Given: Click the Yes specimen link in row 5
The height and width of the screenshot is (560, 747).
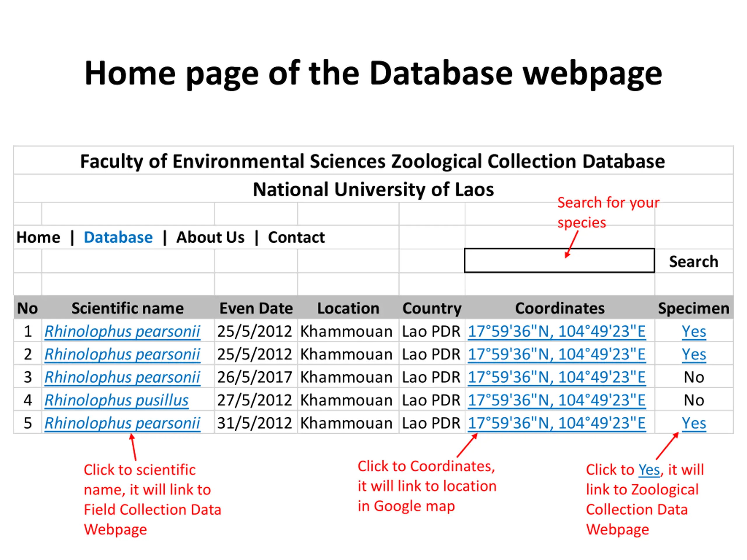Looking at the screenshot, I should coord(694,423).
